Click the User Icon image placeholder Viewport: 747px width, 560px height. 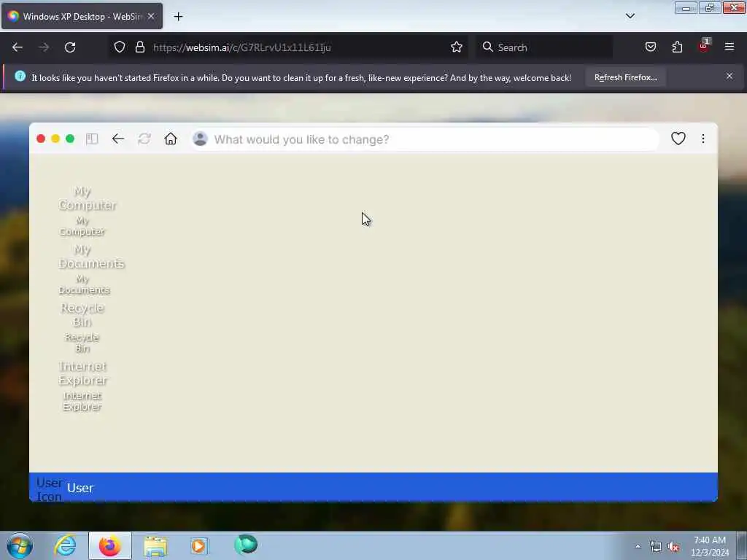point(49,489)
